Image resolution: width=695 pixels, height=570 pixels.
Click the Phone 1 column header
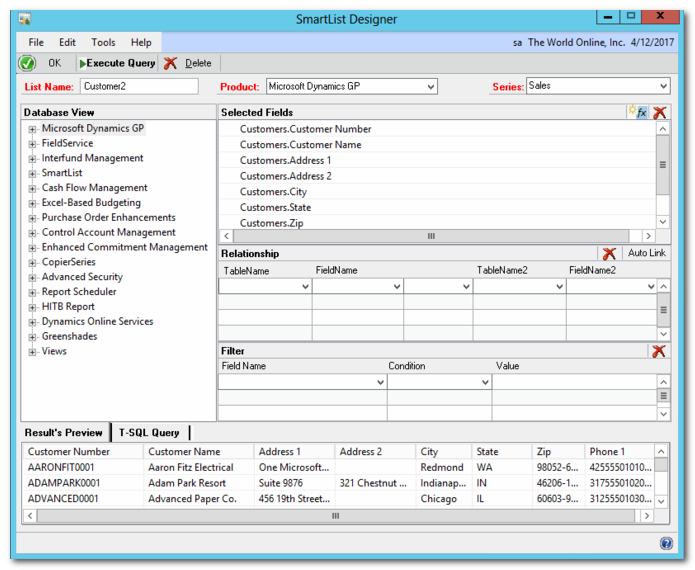619,452
